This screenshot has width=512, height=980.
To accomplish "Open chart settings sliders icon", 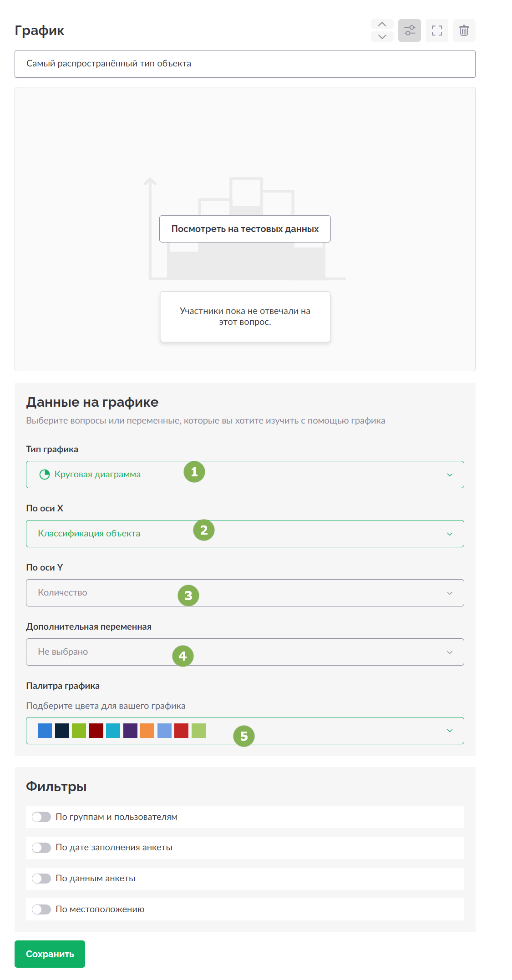I will [x=410, y=30].
